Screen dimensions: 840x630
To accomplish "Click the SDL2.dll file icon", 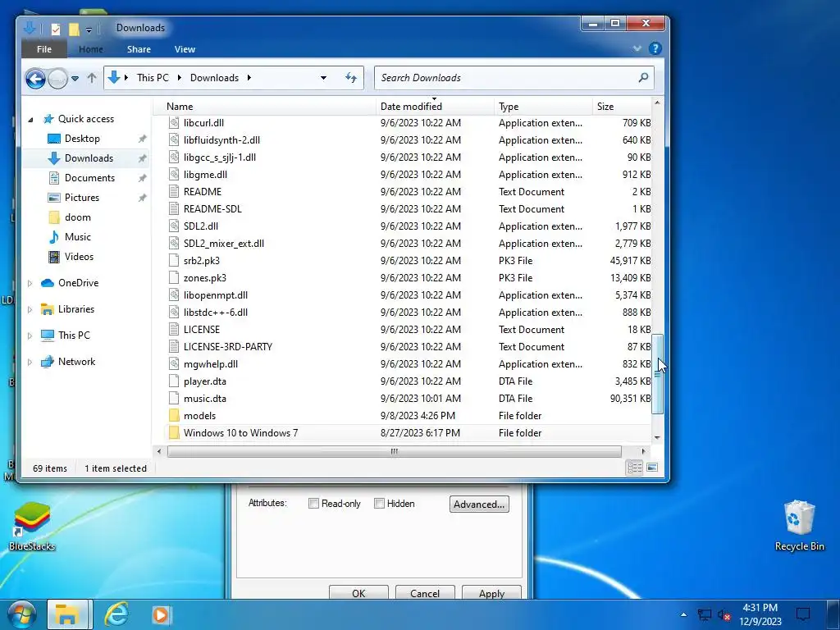I will [x=174, y=226].
